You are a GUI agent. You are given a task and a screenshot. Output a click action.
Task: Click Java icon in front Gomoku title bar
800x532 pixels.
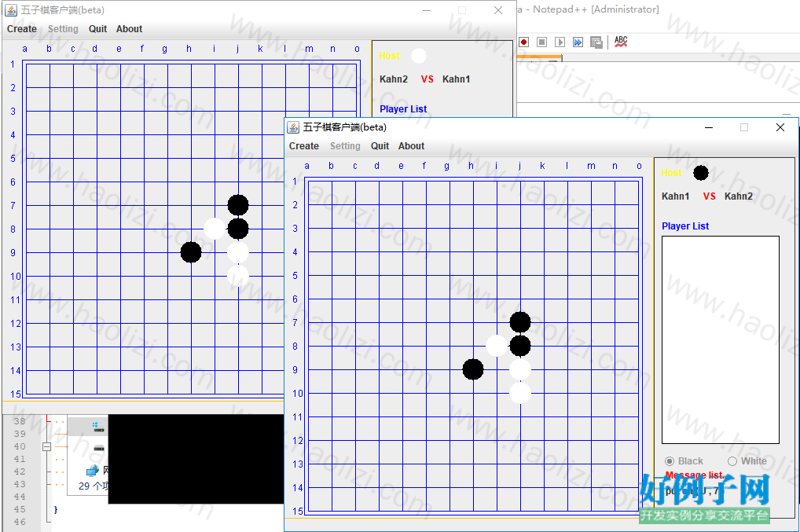click(293, 127)
